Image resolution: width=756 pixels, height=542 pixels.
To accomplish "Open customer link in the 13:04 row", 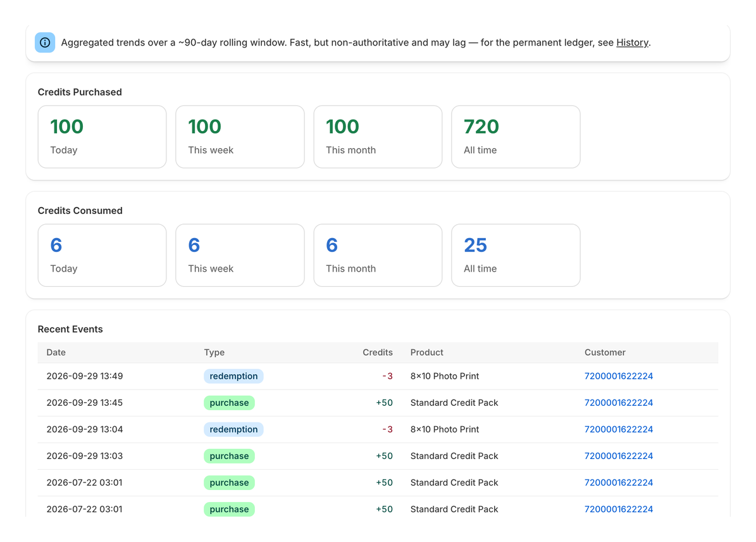I will click(x=619, y=429).
